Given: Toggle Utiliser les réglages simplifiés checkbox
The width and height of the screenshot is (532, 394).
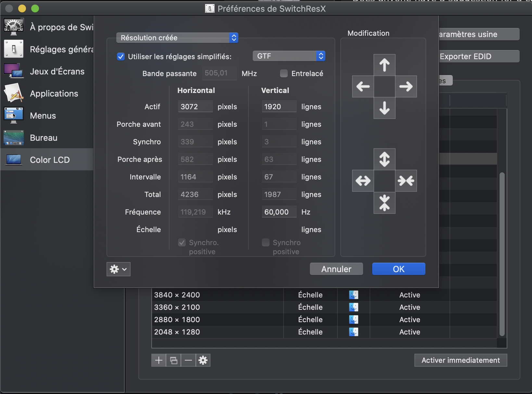Looking at the screenshot, I should (120, 57).
